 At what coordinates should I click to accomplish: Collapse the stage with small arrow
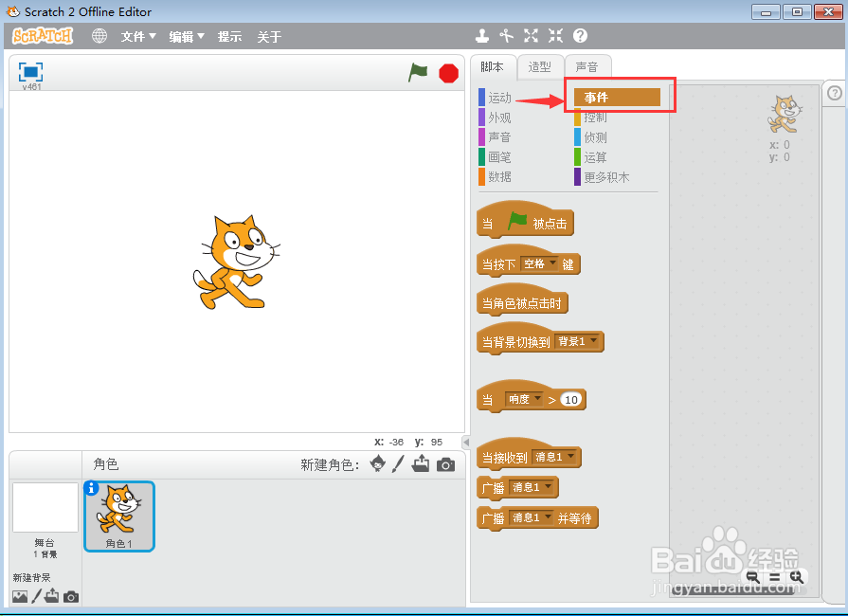465,443
